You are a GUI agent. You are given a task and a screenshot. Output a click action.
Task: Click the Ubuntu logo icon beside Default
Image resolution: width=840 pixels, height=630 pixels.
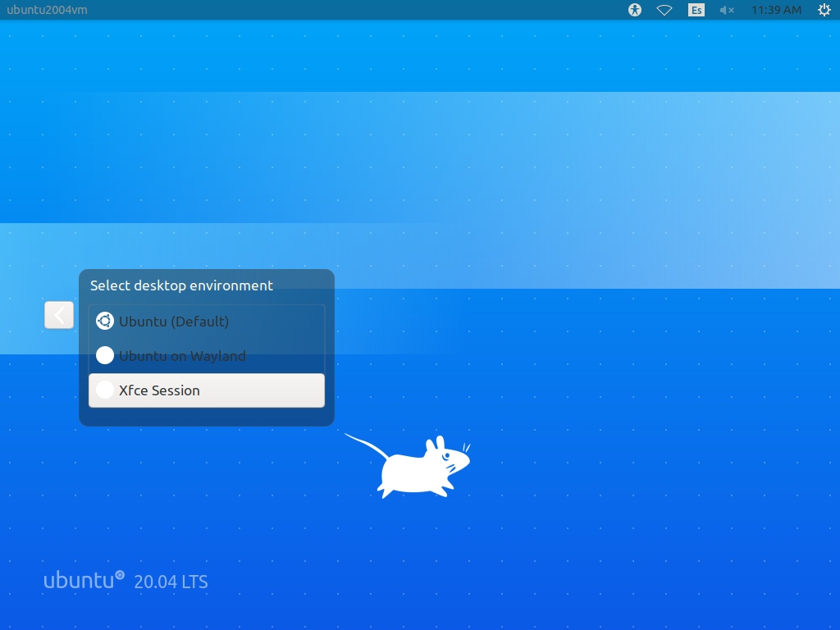(x=105, y=321)
